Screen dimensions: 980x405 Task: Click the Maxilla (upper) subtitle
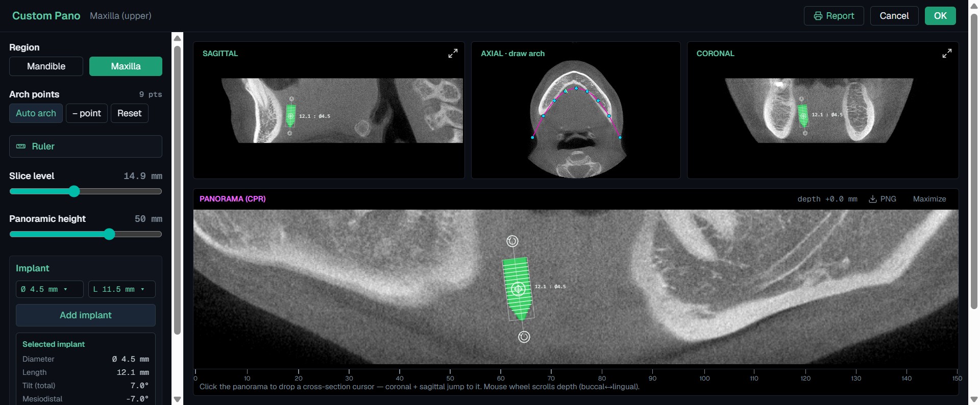click(x=120, y=16)
